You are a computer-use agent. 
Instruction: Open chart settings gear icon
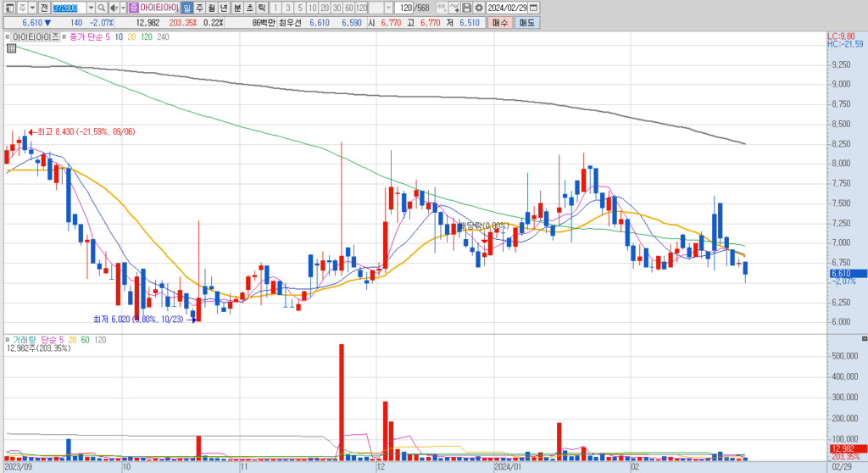(x=479, y=8)
